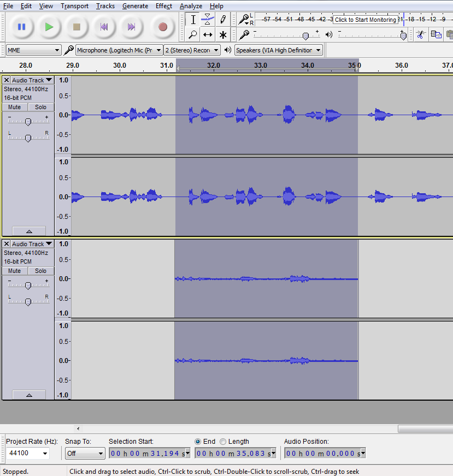Open the first Audio Track name menu
Screen dimensions: 453x476
coord(32,80)
